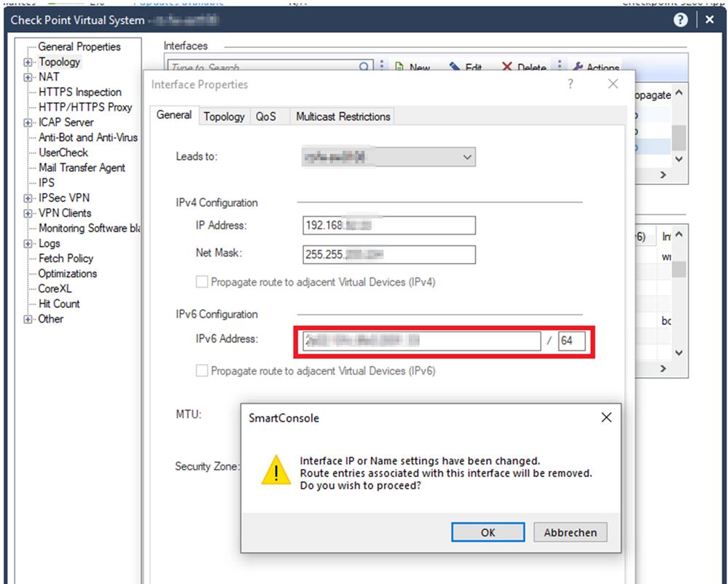
Task: Open Actions in the Interfaces toolbar
Action: click(x=596, y=68)
